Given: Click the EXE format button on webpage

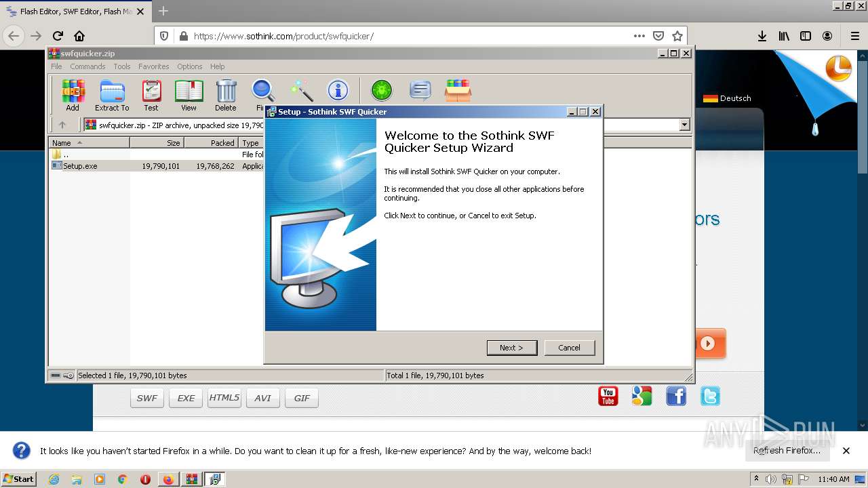Looking at the screenshot, I should (x=186, y=398).
